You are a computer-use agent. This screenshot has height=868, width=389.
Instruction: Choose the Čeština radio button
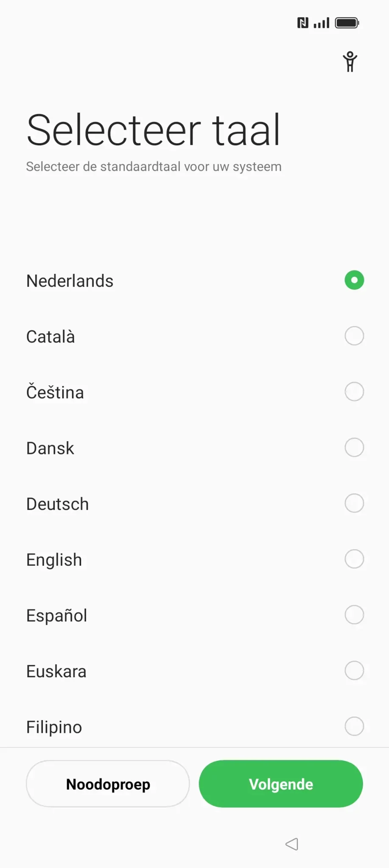pyautogui.click(x=354, y=392)
